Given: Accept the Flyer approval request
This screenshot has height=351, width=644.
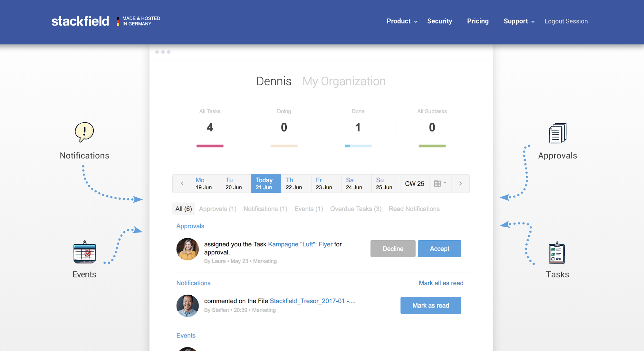Looking at the screenshot, I should pos(439,249).
